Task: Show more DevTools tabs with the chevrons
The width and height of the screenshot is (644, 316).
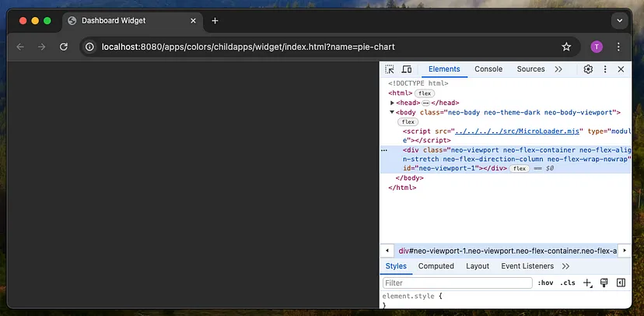Action: click(558, 69)
